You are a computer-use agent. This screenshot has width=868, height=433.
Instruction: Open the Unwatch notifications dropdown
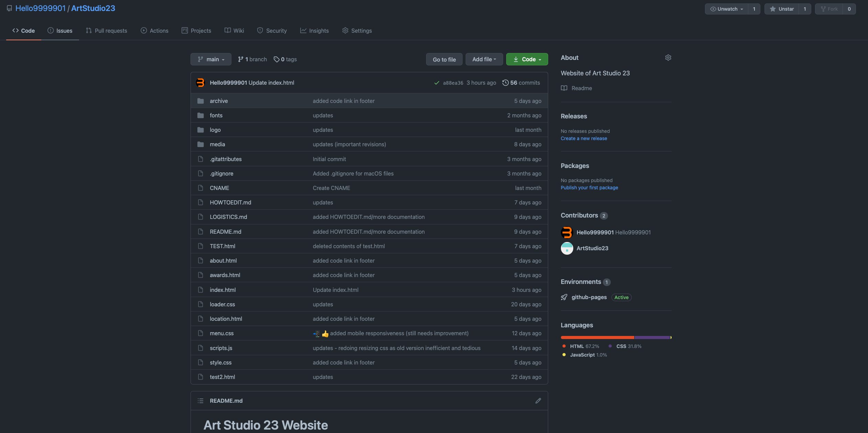[726, 9]
